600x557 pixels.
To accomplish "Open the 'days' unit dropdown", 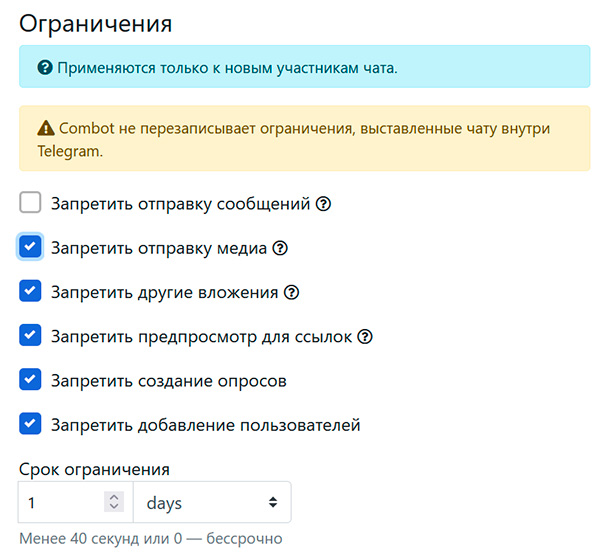I will [212, 503].
